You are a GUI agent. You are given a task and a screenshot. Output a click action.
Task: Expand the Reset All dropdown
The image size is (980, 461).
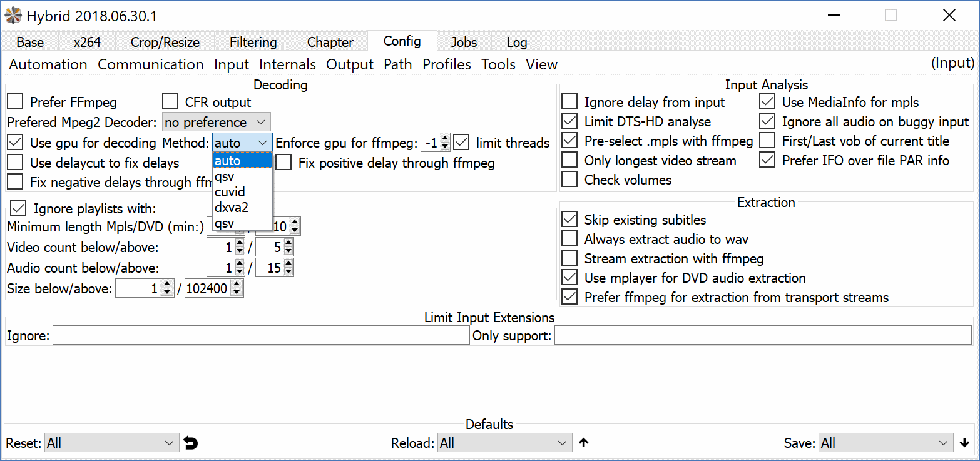(111, 443)
